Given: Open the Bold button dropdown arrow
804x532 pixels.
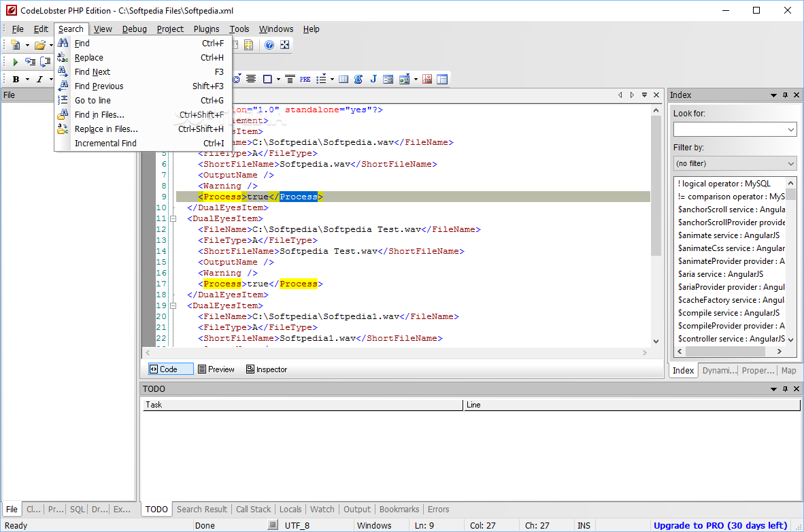Looking at the screenshot, I should [27, 79].
